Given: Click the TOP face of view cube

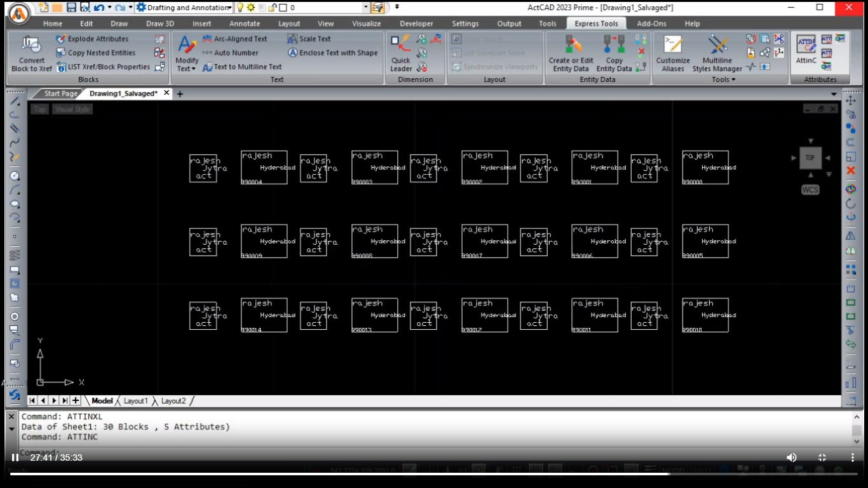Looking at the screenshot, I should (x=810, y=158).
